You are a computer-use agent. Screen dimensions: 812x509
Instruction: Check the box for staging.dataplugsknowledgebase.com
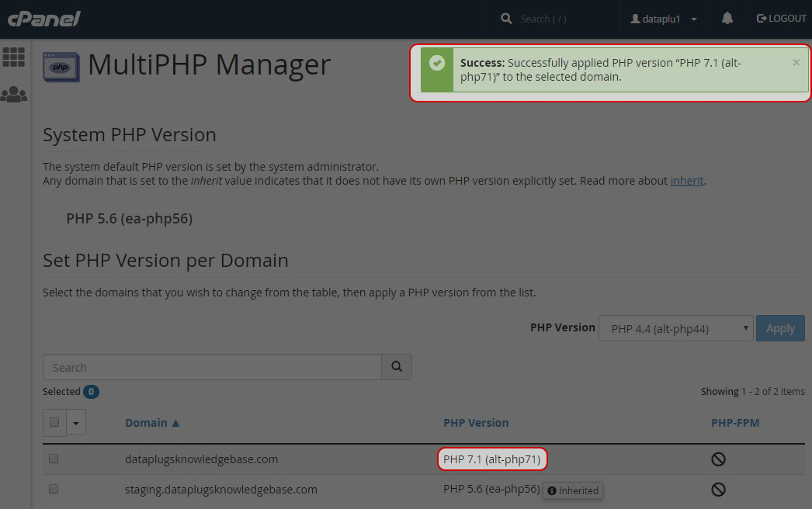tap(53, 489)
